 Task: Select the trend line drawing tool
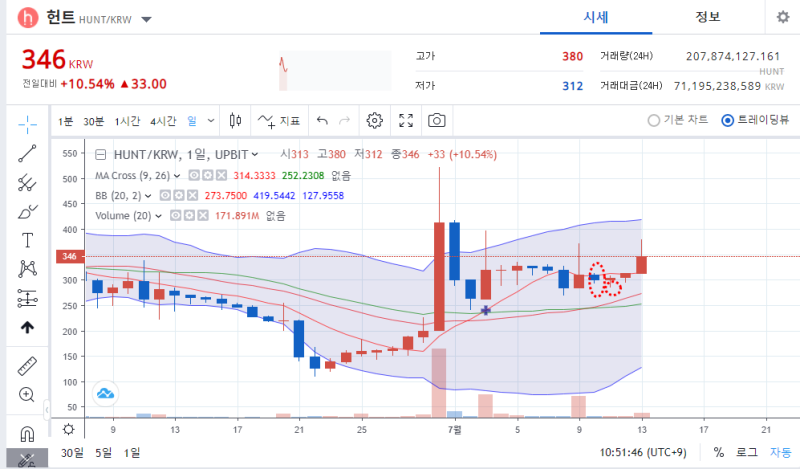28,153
